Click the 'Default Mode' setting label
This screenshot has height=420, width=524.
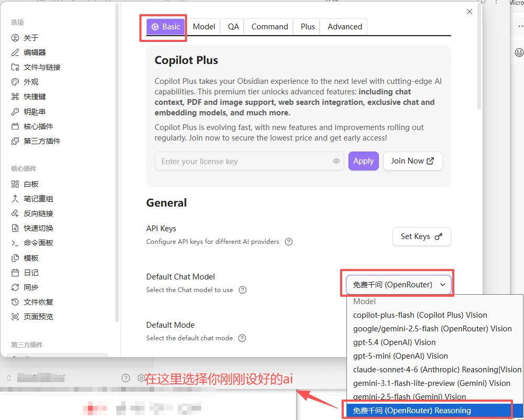pos(170,325)
